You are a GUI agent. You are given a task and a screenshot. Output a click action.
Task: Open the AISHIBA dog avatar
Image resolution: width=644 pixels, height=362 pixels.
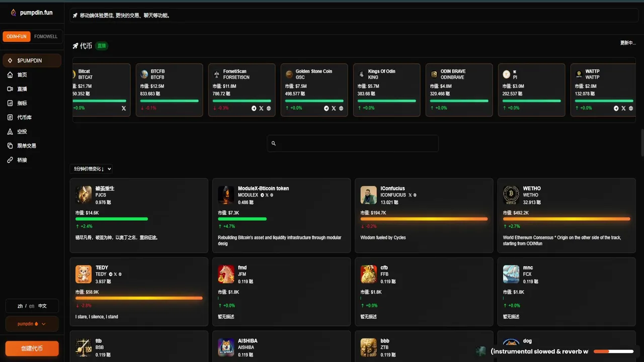point(226,347)
